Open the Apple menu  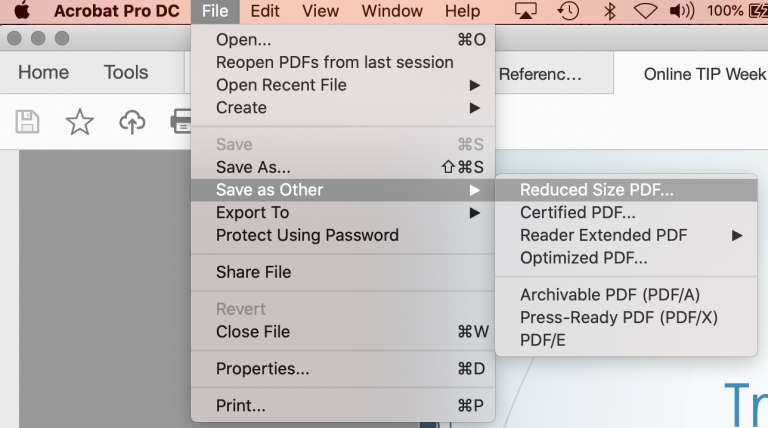click(22, 11)
